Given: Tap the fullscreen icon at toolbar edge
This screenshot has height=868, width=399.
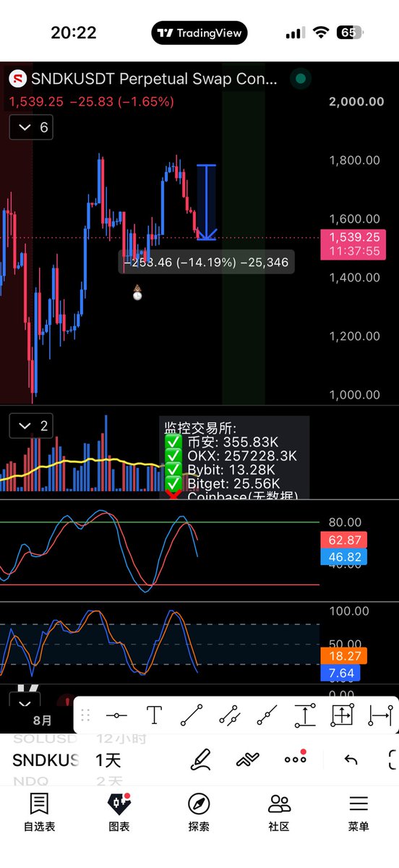Looking at the screenshot, I should (x=393, y=759).
